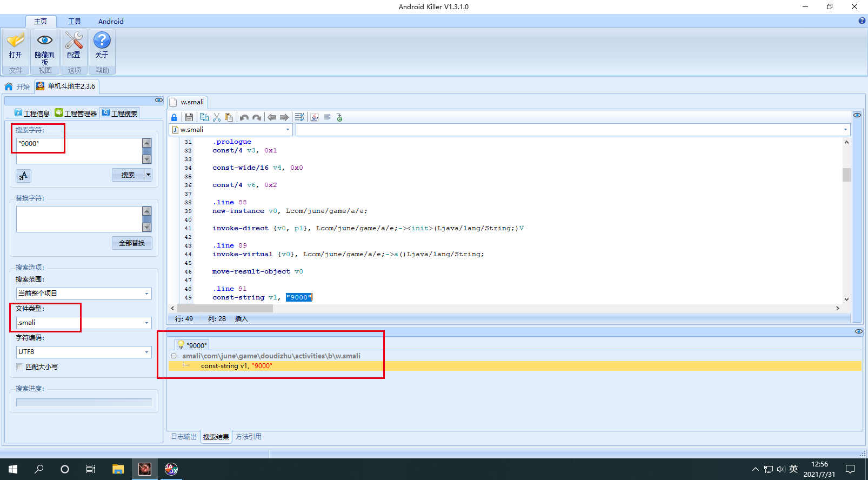Toggle left panel eye visibility icon
Viewport: 868px width, 480px height.
pyautogui.click(x=159, y=100)
